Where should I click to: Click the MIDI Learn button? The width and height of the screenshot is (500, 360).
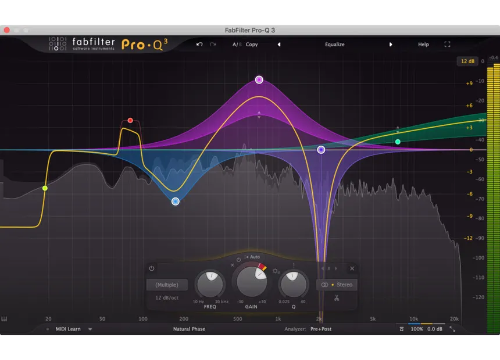(x=68, y=329)
